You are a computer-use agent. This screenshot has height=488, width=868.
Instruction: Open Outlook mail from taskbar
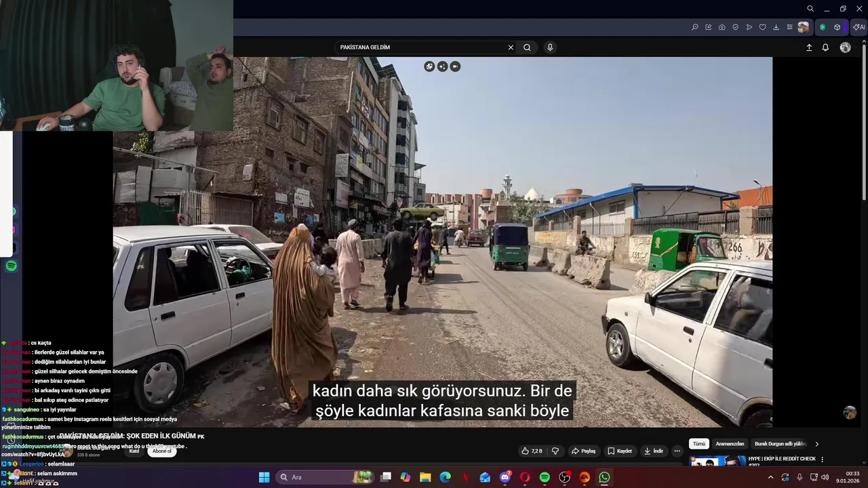coord(485,477)
